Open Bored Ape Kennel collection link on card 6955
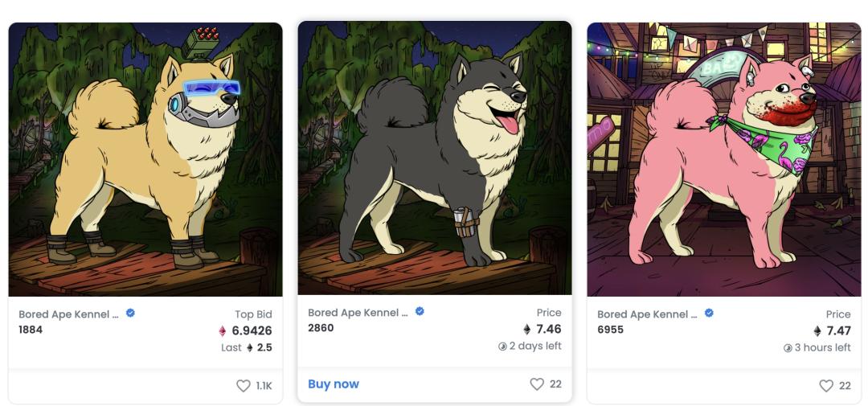868x406 pixels. (x=647, y=314)
